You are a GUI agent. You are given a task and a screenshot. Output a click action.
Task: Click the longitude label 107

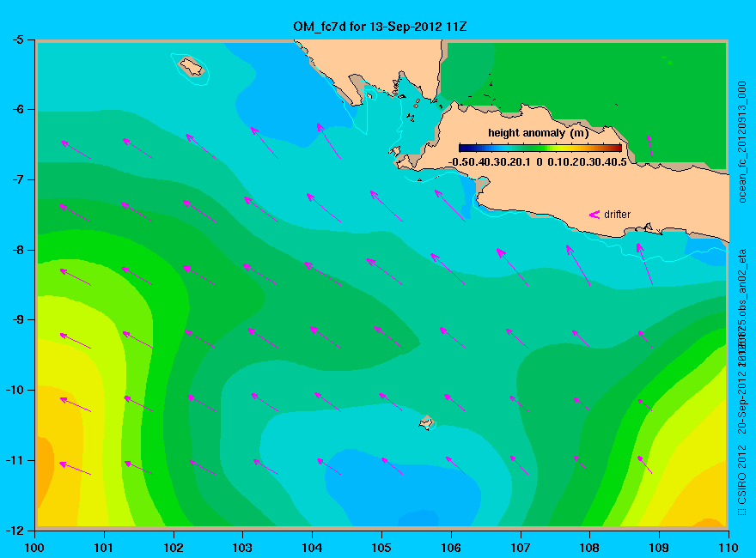tap(521, 548)
